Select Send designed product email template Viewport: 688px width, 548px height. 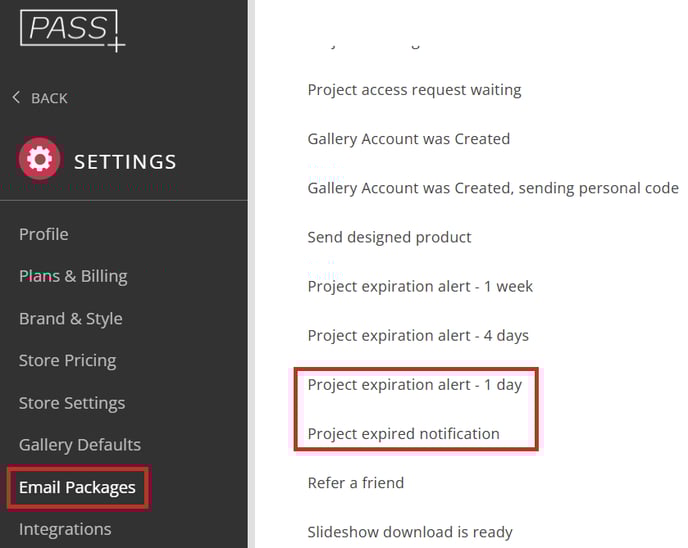pyautogui.click(x=389, y=237)
